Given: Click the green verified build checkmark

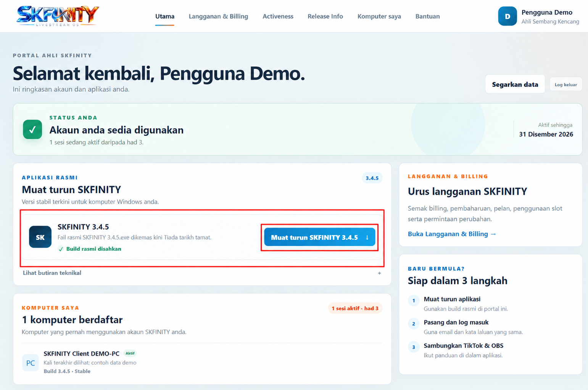Looking at the screenshot, I should tap(61, 249).
